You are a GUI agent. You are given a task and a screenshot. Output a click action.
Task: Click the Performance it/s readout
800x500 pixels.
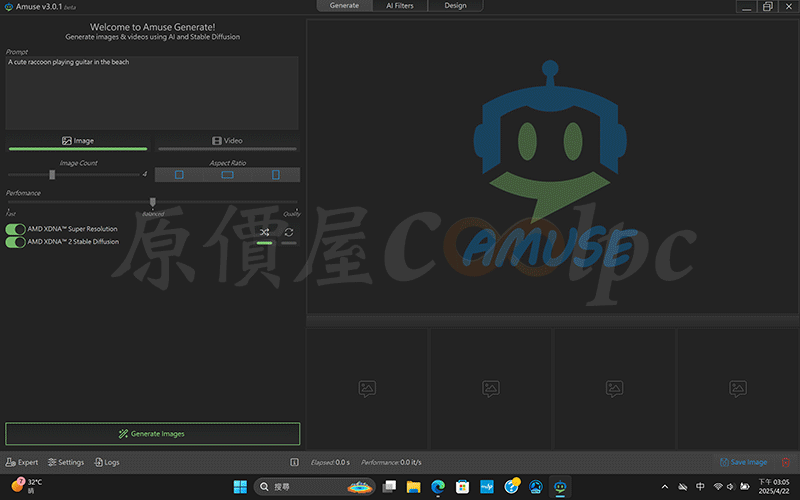[391, 462]
